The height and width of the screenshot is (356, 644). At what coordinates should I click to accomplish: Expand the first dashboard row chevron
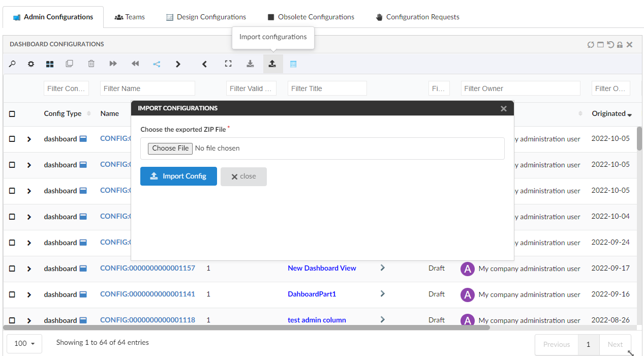click(29, 139)
